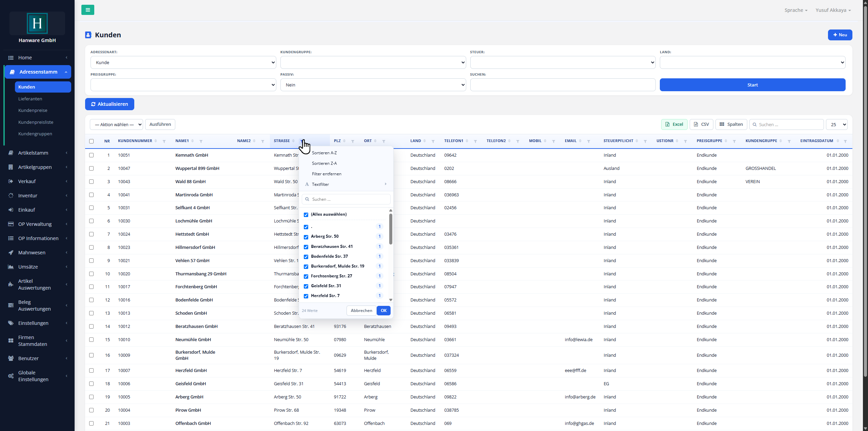Uncheck Arberg Str. 50 filter value

coord(306,237)
